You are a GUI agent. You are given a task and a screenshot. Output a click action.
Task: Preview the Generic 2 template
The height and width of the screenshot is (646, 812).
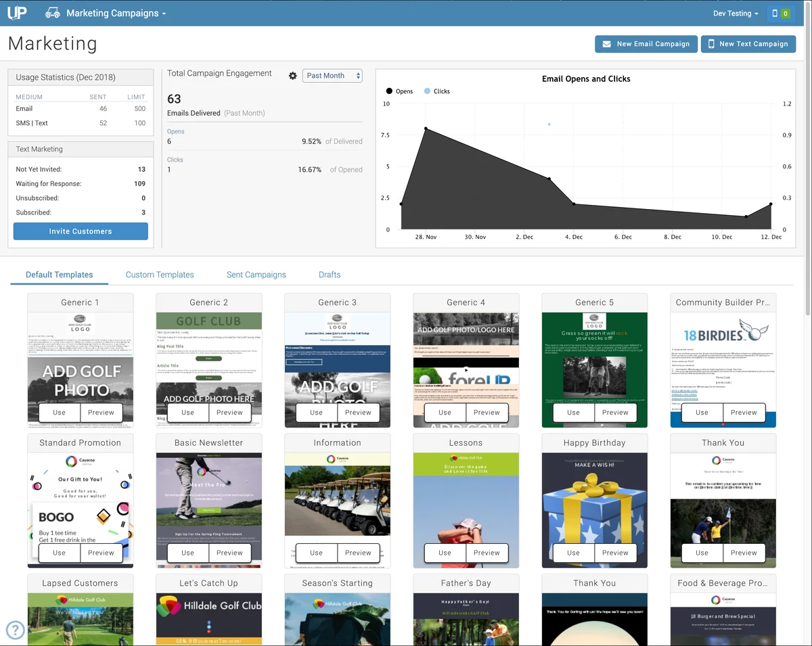tap(230, 413)
